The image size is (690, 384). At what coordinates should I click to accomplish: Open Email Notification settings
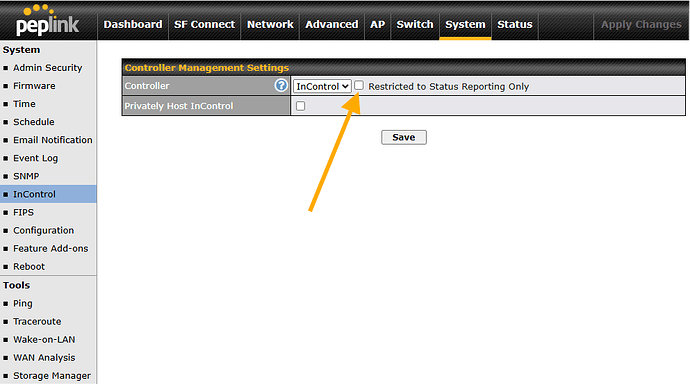(53, 140)
